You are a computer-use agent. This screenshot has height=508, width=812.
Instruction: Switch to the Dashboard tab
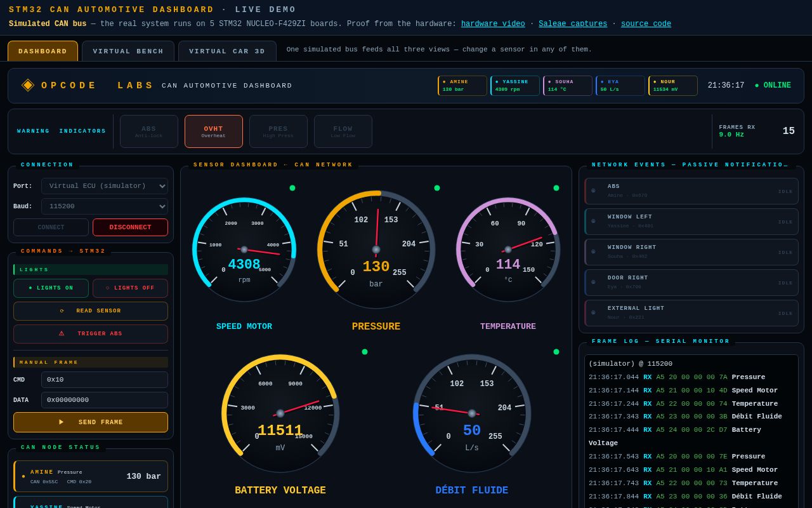[x=43, y=51]
